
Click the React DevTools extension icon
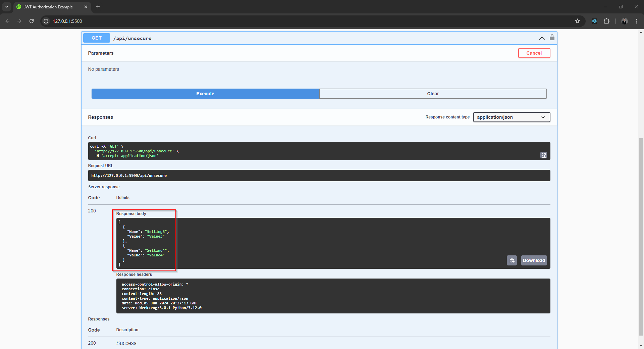pos(594,21)
